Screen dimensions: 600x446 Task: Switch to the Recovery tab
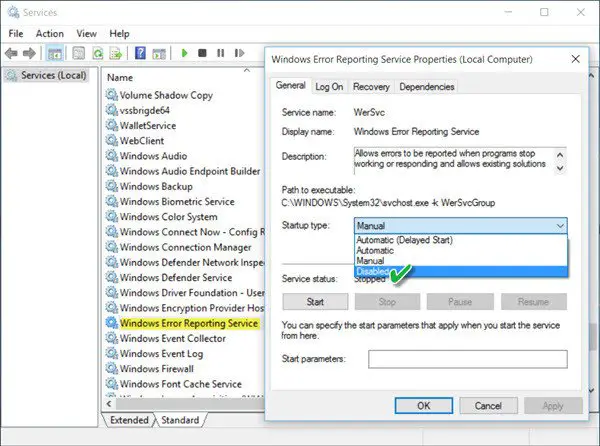click(x=371, y=87)
